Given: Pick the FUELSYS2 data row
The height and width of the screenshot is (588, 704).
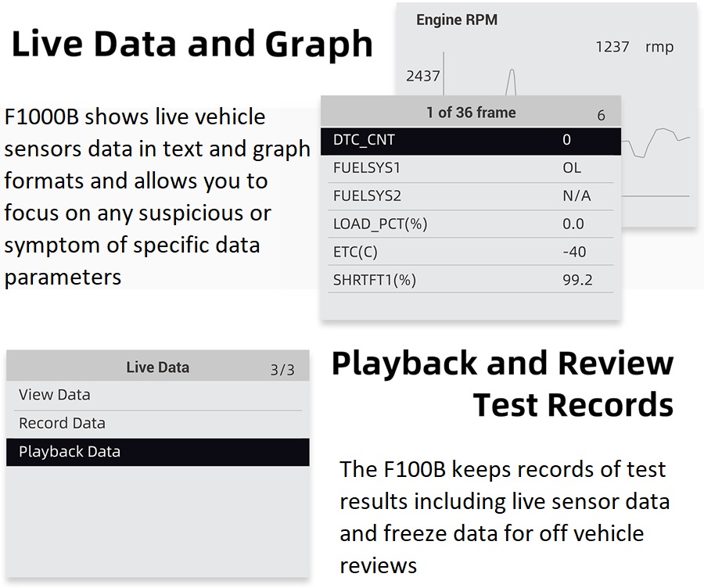Looking at the screenshot, I should point(469,196).
